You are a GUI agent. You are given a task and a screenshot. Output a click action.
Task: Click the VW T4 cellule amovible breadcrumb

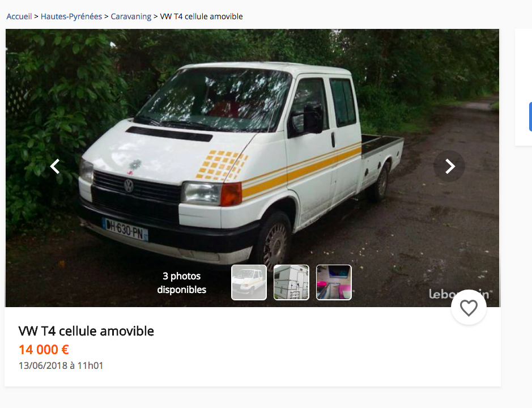tap(201, 16)
